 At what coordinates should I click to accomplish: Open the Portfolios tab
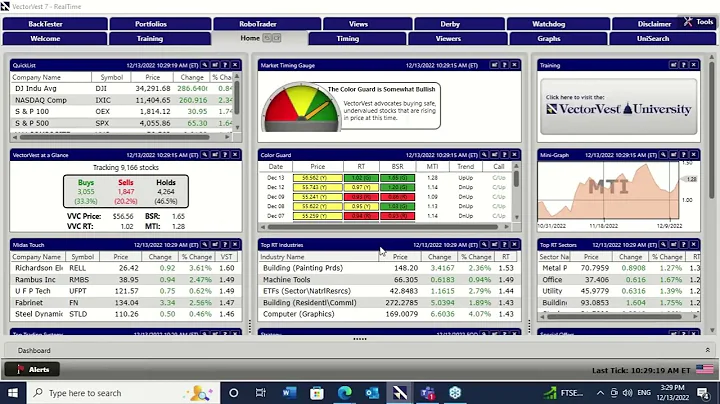[160, 24]
